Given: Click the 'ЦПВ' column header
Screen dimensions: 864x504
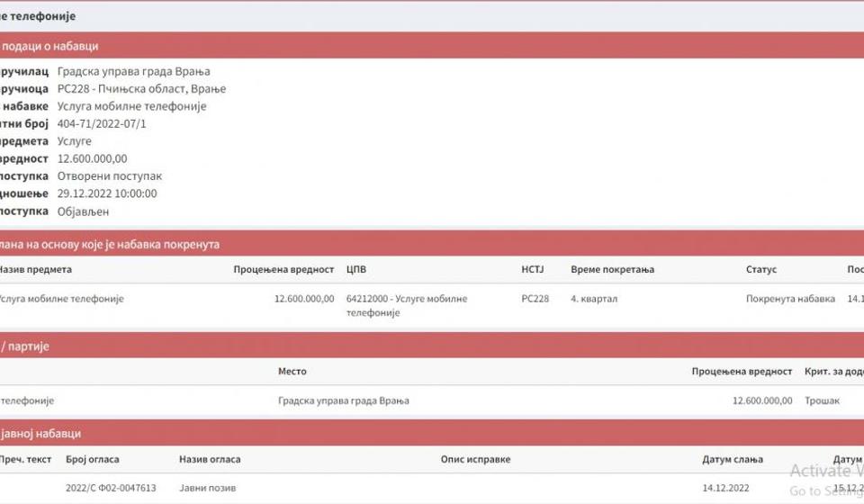Looking at the screenshot, I should tap(356, 269).
